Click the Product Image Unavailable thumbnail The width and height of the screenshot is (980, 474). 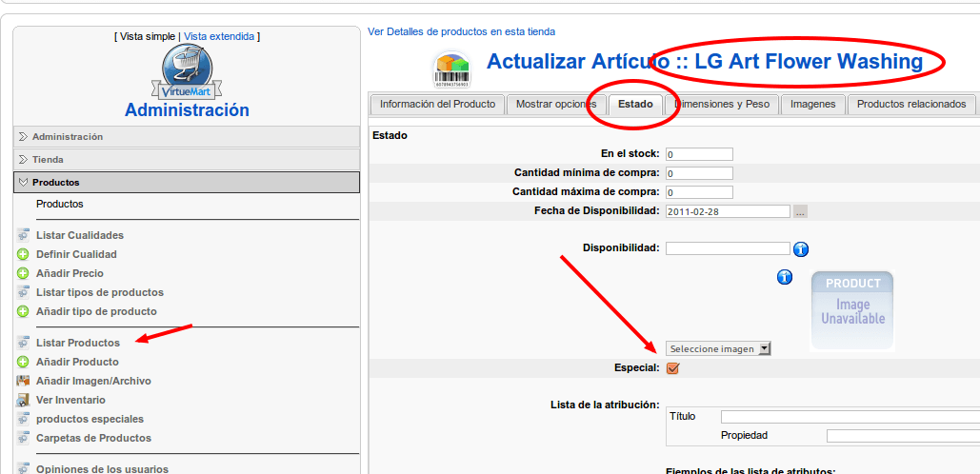pos(852,310)
